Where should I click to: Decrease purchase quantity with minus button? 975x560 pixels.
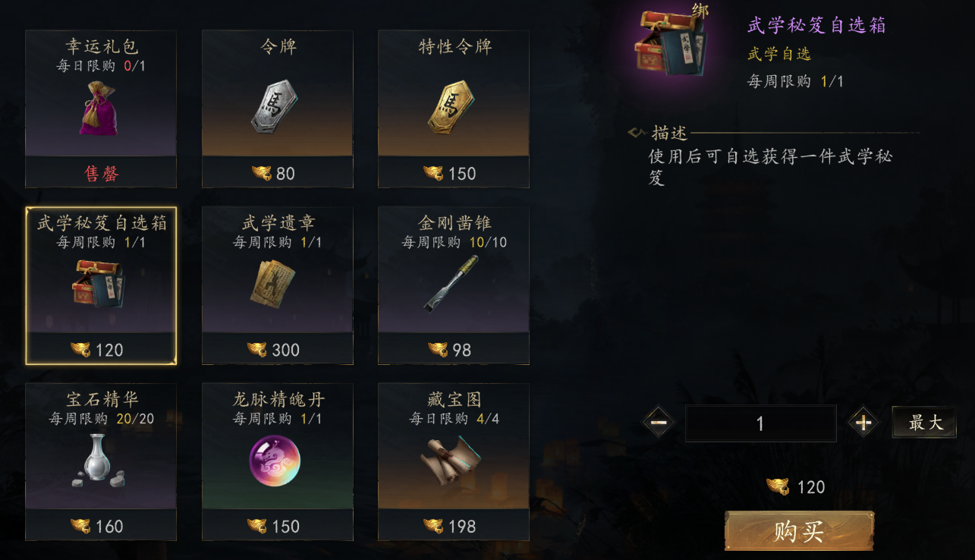(659, 423)
